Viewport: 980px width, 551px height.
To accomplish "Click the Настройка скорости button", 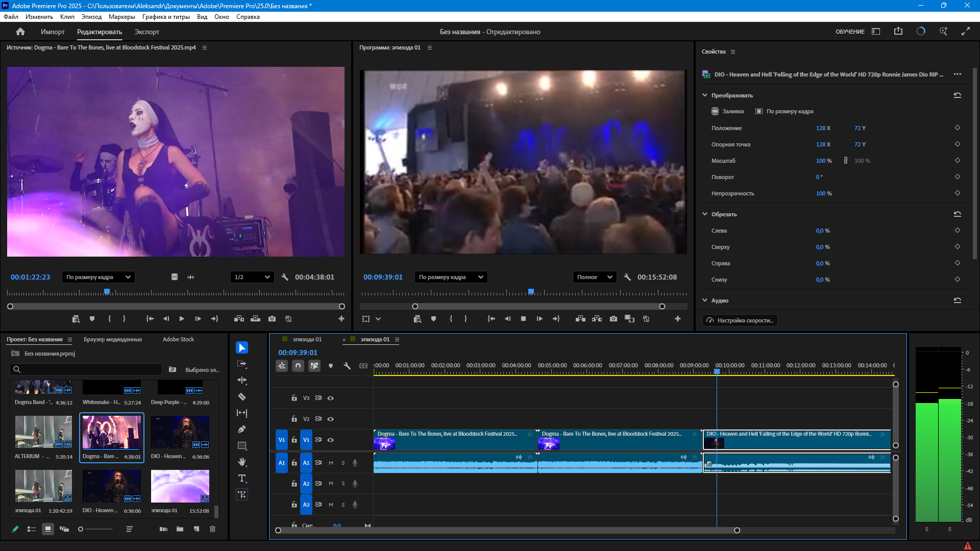I will click(x=740, y=320).
